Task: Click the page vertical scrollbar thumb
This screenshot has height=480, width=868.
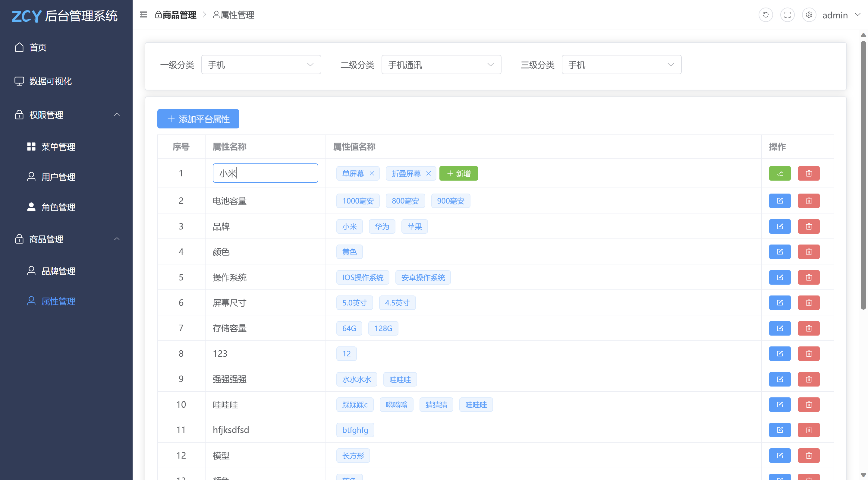Action: pyautogui.click(x=863, y=175)
